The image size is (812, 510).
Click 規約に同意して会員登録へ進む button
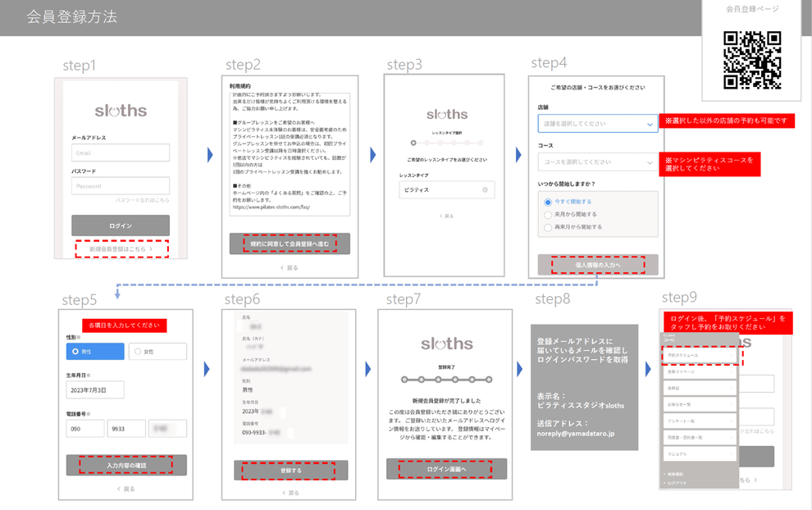[290, 244]
